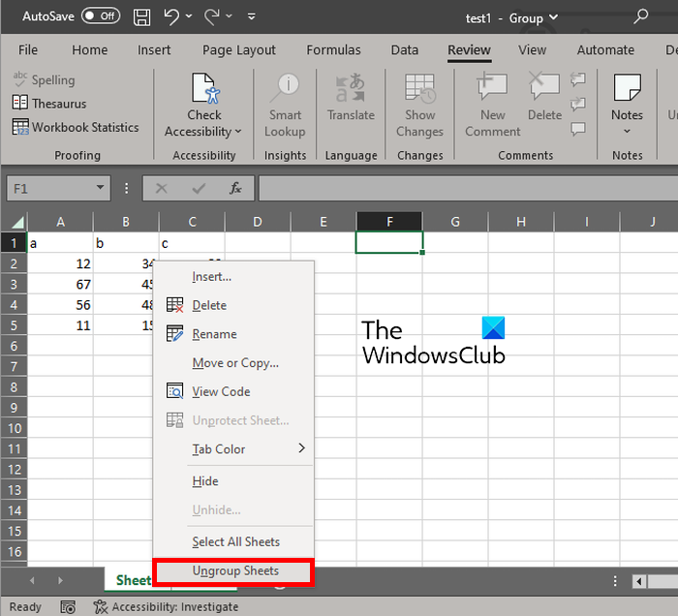This screenshot has width=678, height=616.
Task: Choose Select All Sheets
Action: [x=233, y=541]
